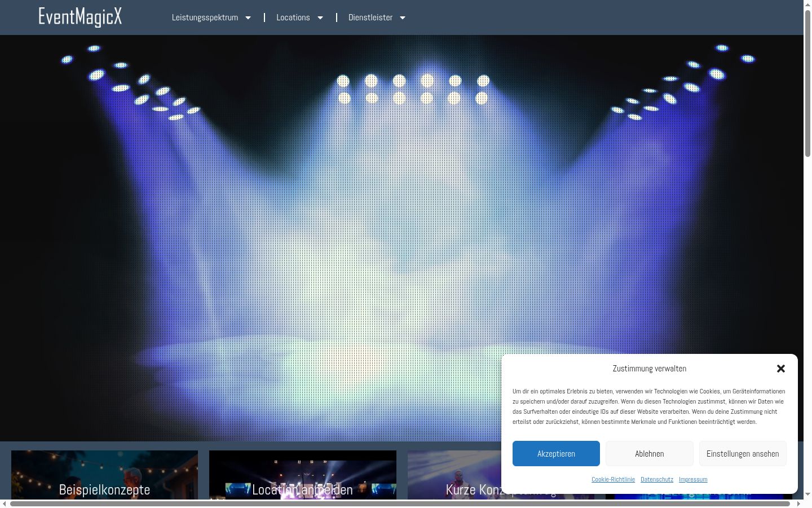Expand the Dienstleister dropdown arrow

(403, 17)
